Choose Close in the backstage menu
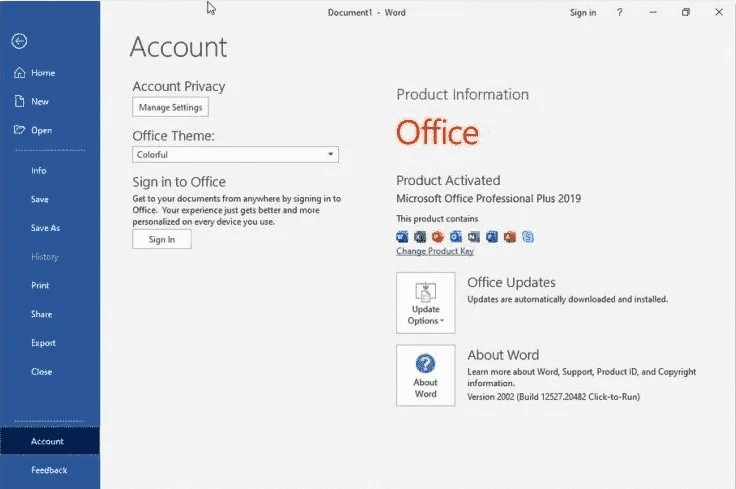Image resolution: width=736 pixels, height=489 pixels. [41, 372]
